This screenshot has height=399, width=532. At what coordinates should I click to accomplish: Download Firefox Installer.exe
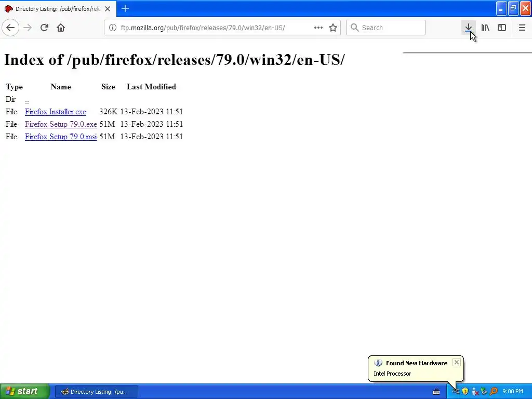pos(55,112)
